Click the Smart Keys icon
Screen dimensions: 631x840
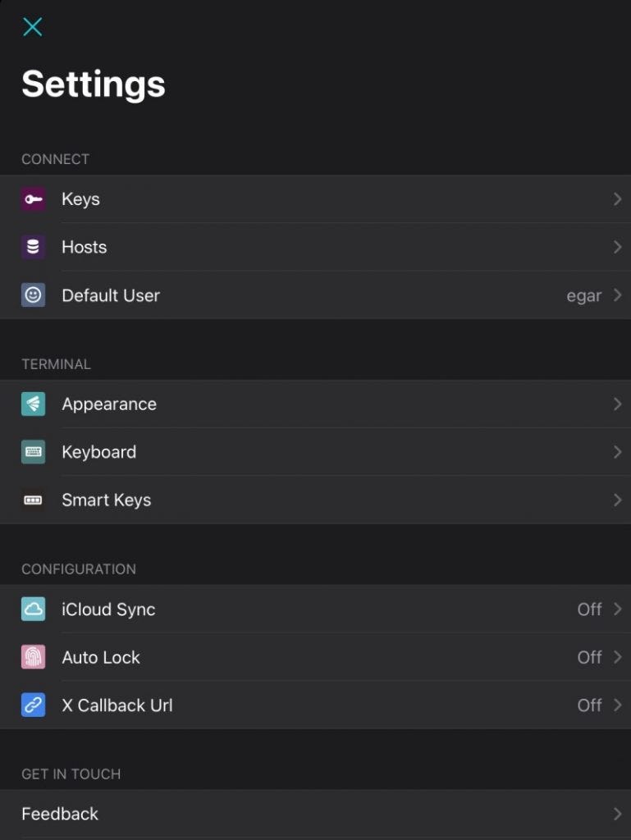click(33, 500)
